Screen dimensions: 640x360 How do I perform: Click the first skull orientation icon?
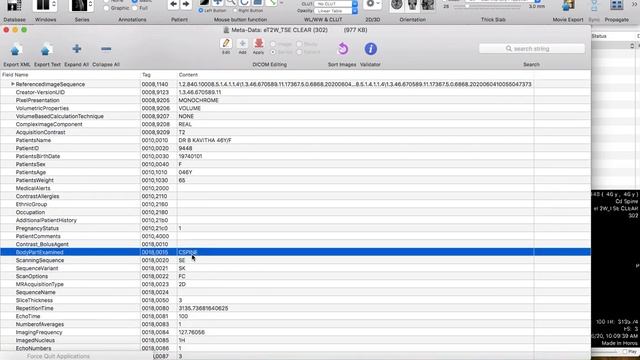[397, 5]
